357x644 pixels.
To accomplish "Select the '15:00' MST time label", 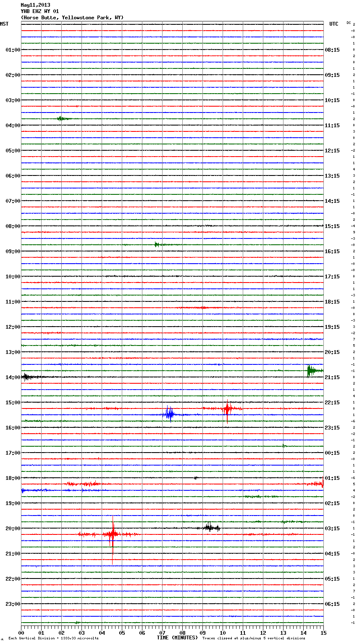I will pyautogui.click(x=13, y=403).
